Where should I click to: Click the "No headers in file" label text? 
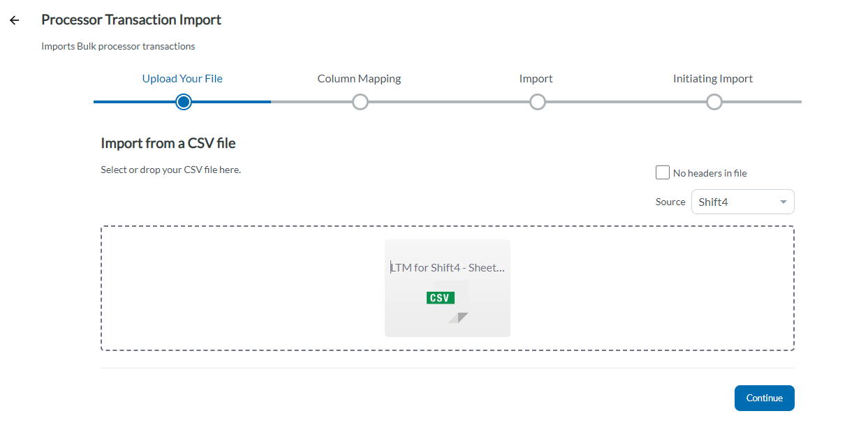[709, 173]
